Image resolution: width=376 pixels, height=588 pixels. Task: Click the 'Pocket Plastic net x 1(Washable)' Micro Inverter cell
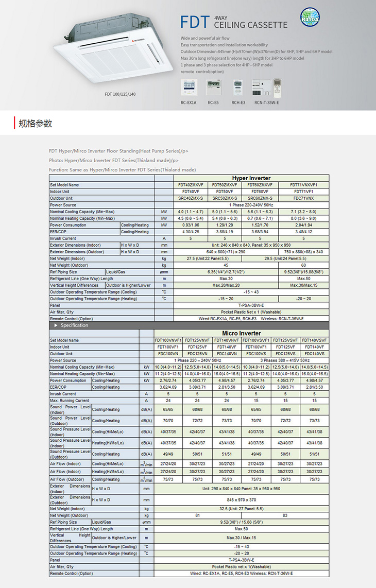241,567
